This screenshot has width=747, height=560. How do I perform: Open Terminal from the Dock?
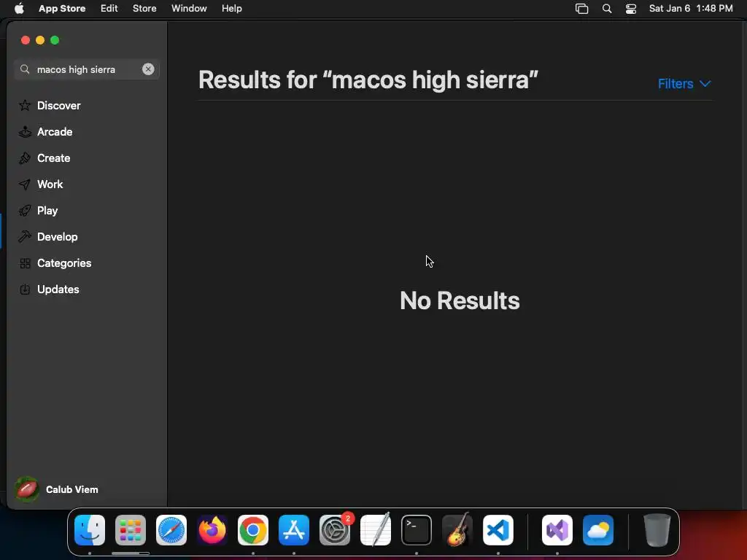click(x=417, y=530)
